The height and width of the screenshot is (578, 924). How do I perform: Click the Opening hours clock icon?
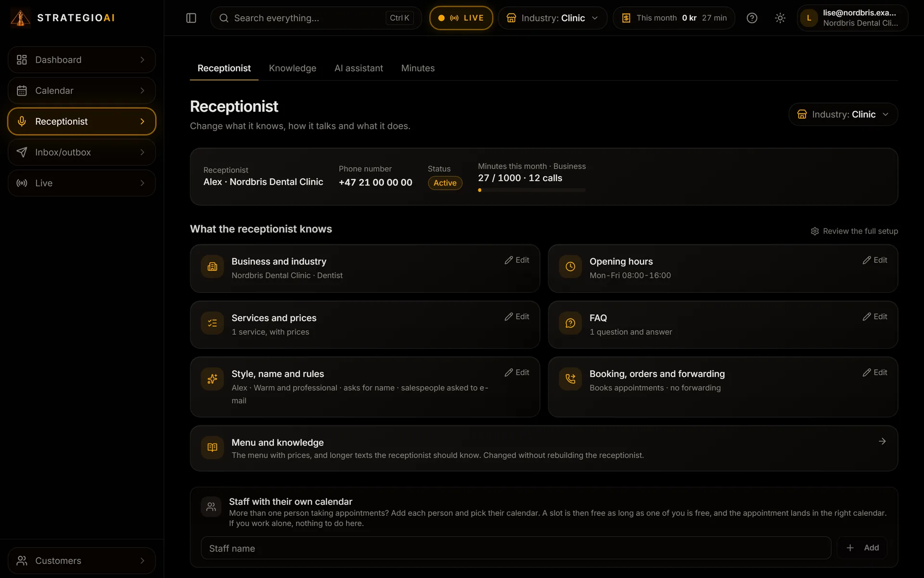point(570,267)
